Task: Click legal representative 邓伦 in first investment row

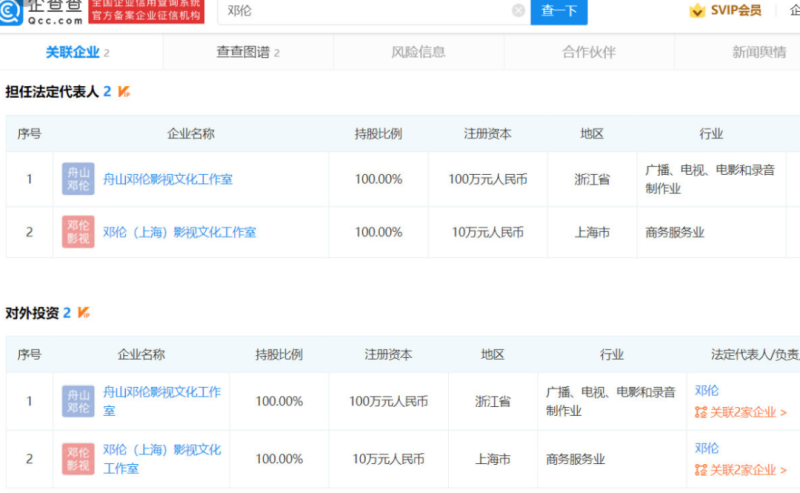Action: point(707,391)
